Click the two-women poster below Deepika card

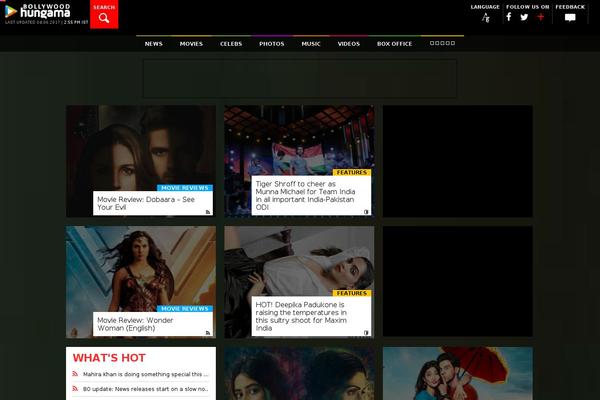click(299, 374)
